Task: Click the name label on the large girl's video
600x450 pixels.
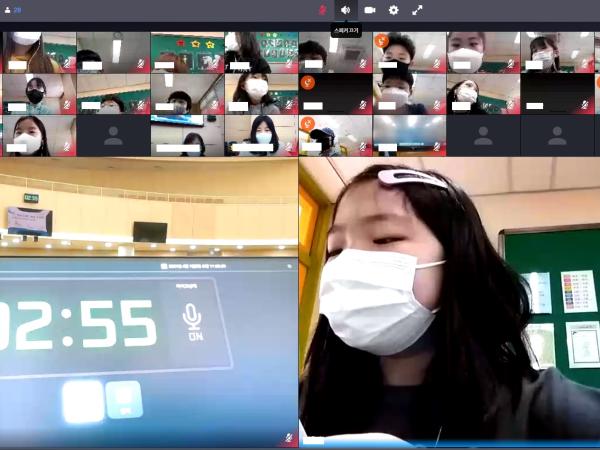Action: (x=315, y=439)
